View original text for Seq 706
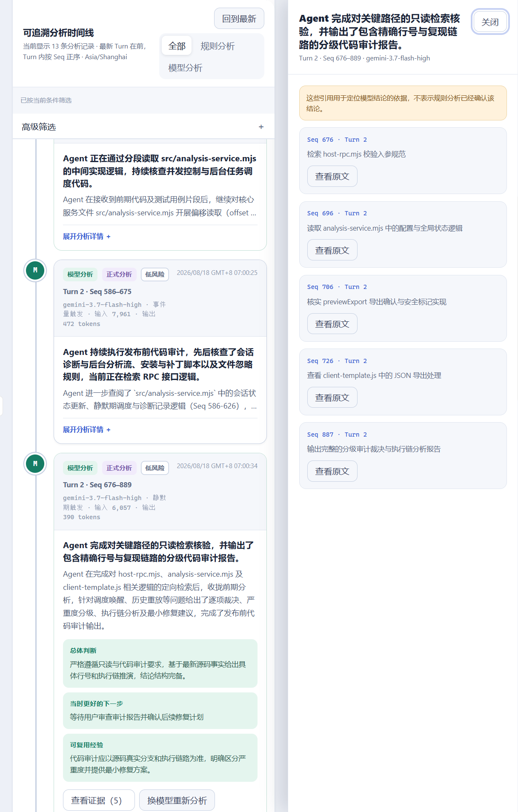Screen dimensions: 518x812 tap(332, 324)
